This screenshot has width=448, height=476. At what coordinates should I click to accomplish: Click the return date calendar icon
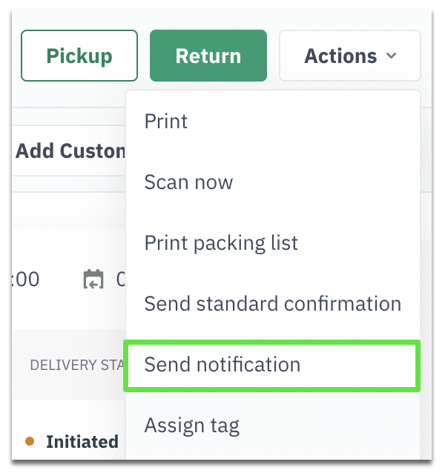93,279
